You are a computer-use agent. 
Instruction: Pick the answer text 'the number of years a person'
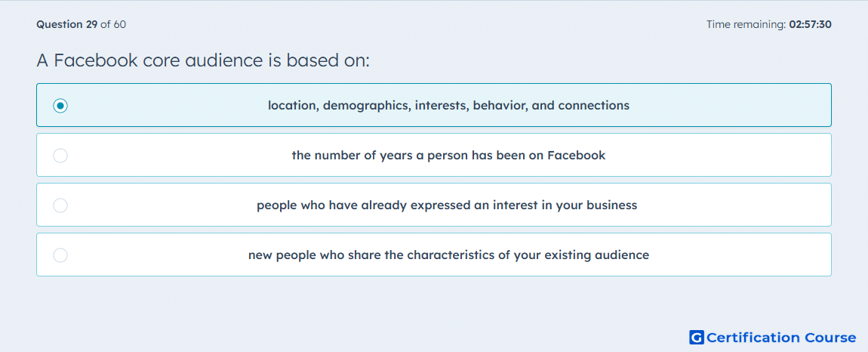tap(448, 155)
